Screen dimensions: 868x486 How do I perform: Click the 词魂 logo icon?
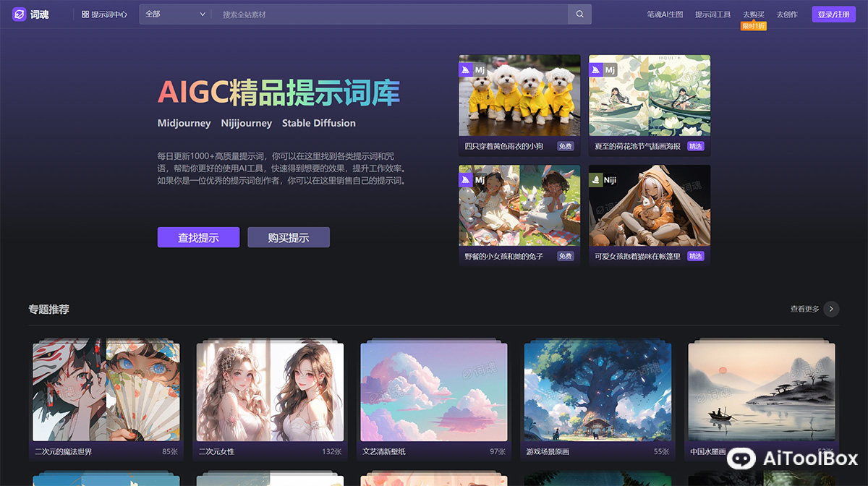pyautogui.click(x=20, y=14)
